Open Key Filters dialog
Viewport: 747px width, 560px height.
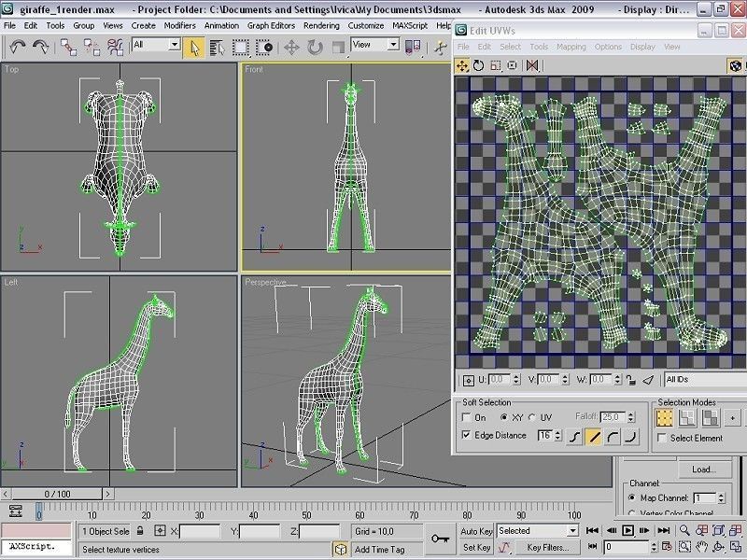[x=547, y=548]
